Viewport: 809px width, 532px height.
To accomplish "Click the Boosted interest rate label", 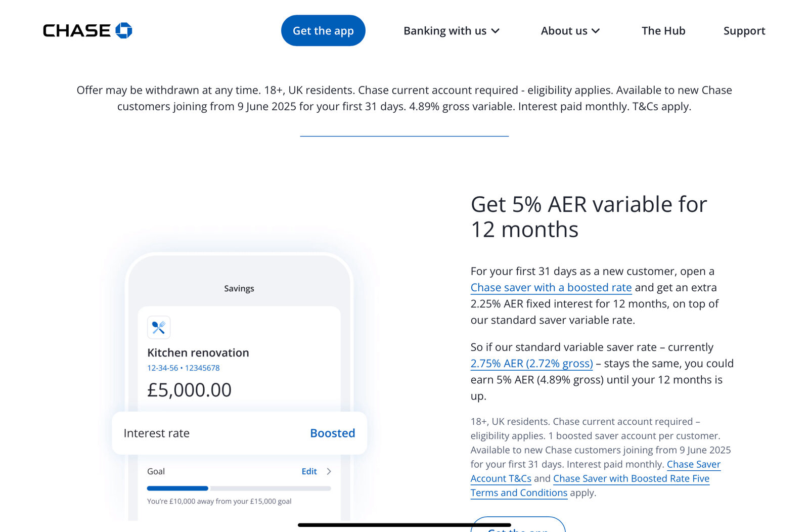I will [332, 433].
